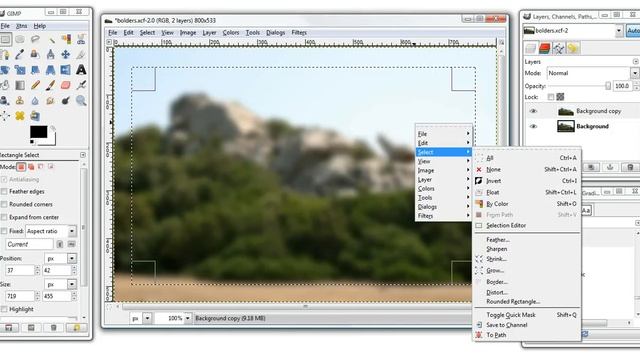
Task: Select the Pencil tool
Action: click(x=35, y=85)
